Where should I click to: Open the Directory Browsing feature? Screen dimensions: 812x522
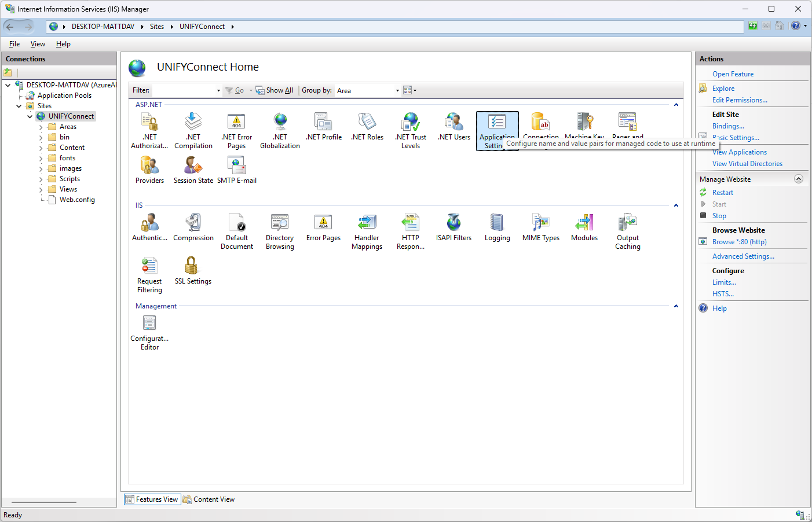[x=280, y=231]
